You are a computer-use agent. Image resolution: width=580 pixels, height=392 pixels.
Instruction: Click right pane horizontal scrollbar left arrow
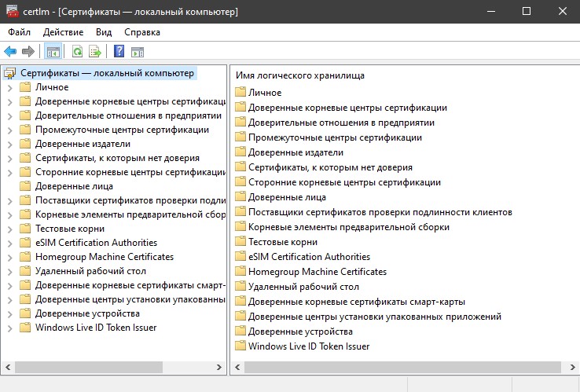click(237, 367)
